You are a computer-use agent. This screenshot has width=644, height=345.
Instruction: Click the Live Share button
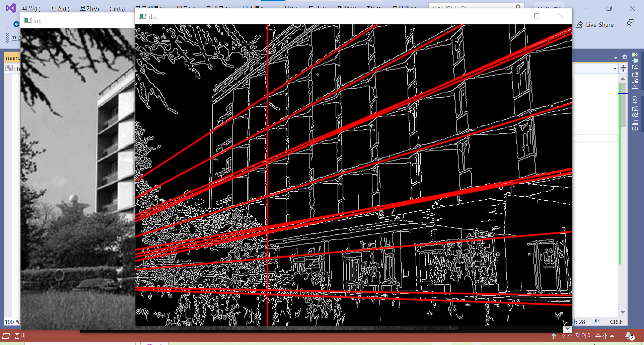594,24
